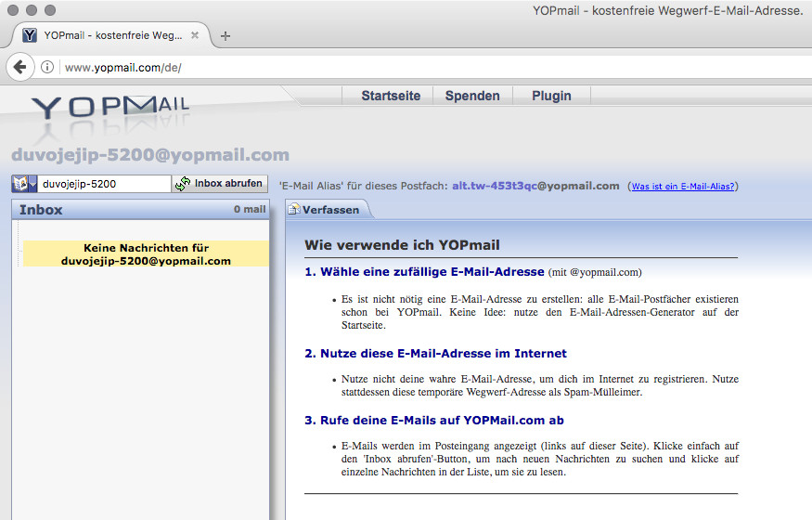Click the browser back arrow button
The image size is (812, 520).
[20, 67]
